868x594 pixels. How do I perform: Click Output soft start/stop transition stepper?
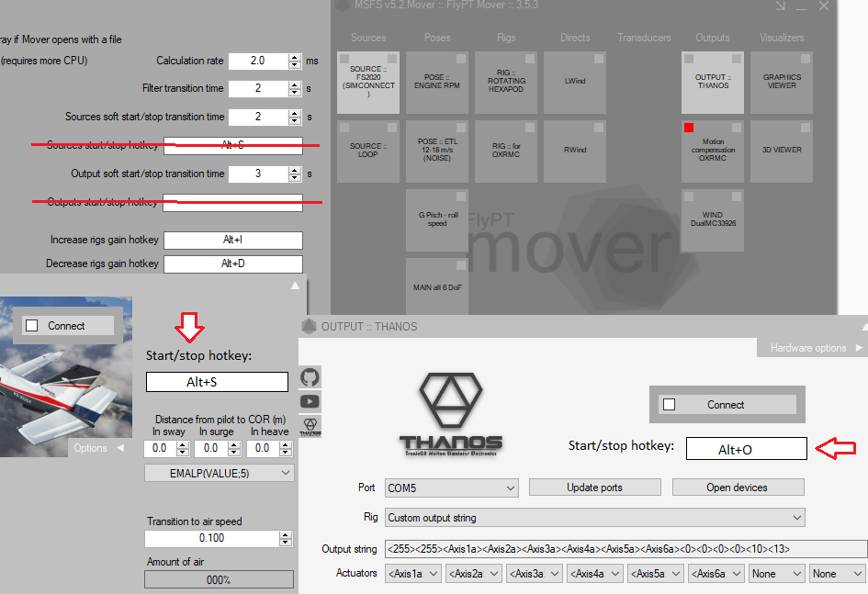295,174
